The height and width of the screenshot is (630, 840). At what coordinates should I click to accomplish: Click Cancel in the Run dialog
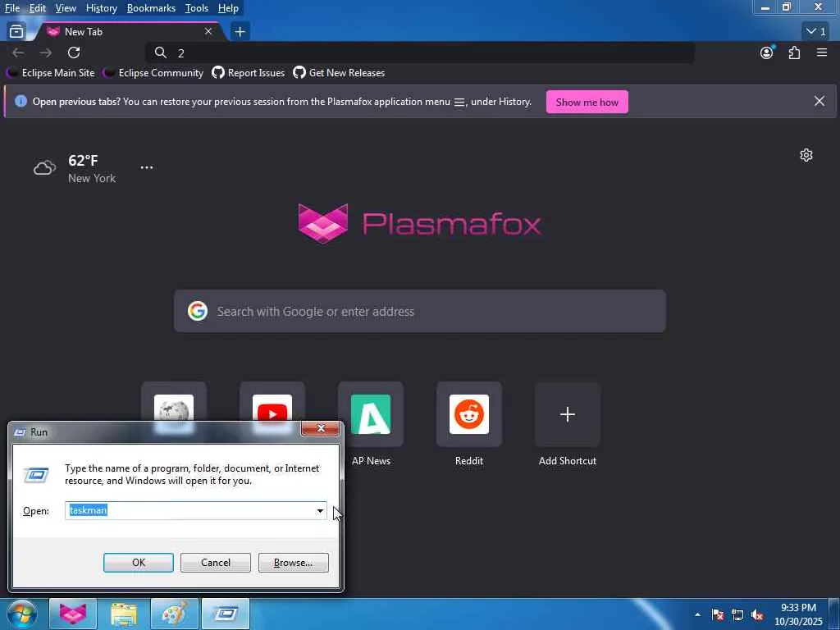point(216,563)
